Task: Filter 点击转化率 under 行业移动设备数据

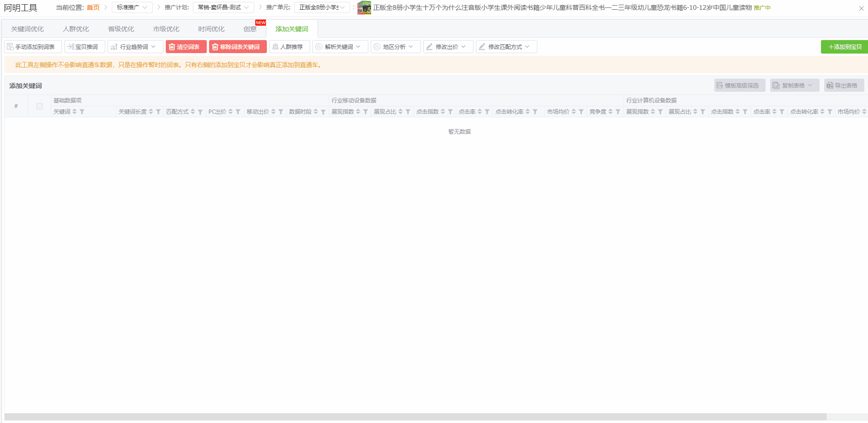Action: [x=535, y=112]
